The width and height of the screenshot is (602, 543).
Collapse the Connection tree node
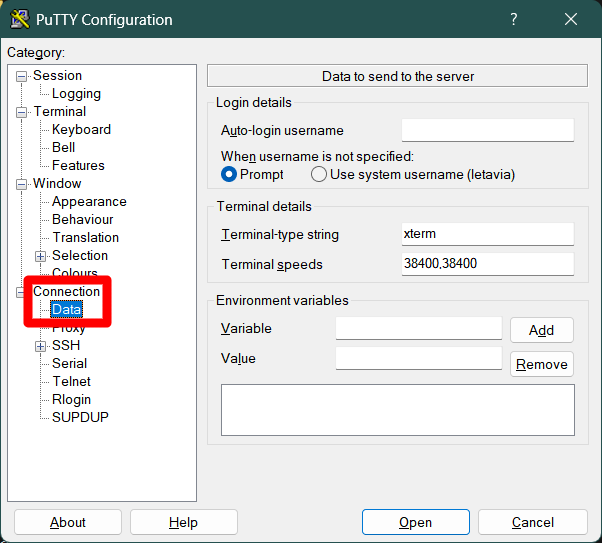click(x=20, y=293)
